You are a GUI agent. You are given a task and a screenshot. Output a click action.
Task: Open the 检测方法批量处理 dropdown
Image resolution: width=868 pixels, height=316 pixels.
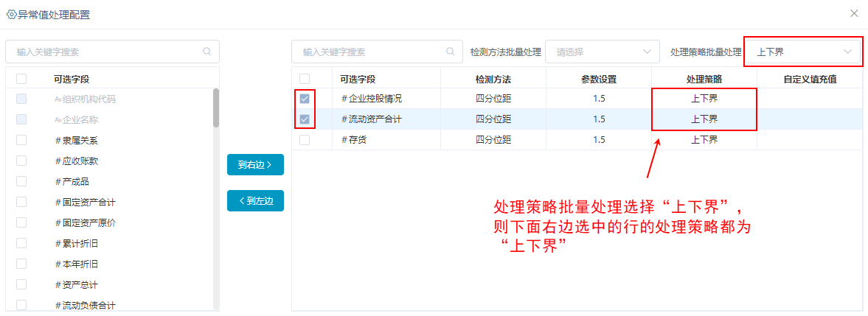[x=603, y=52]
